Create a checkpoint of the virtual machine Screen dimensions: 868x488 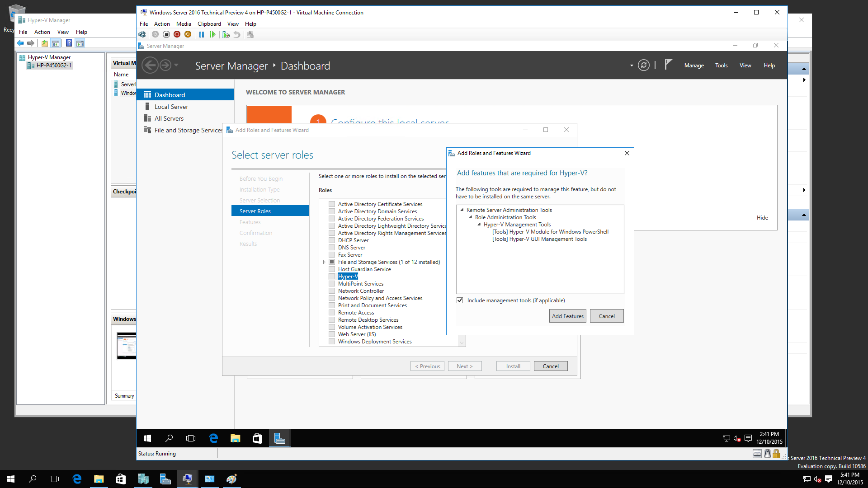click(226, 34)
